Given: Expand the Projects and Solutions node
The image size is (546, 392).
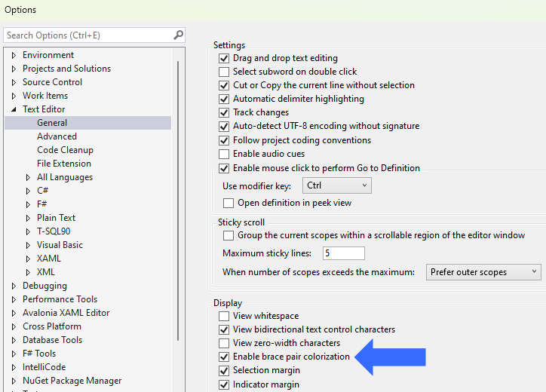Looking at the screenshot, I should click(14, 69).
